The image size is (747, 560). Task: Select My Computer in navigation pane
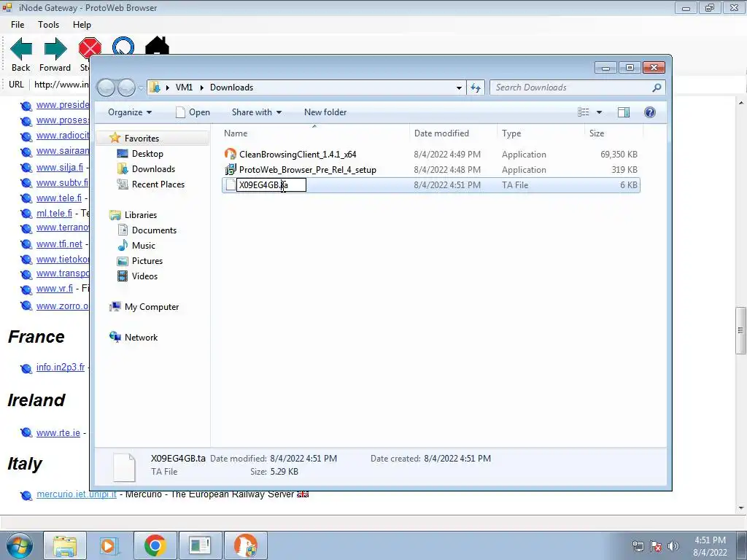[152, 307]
